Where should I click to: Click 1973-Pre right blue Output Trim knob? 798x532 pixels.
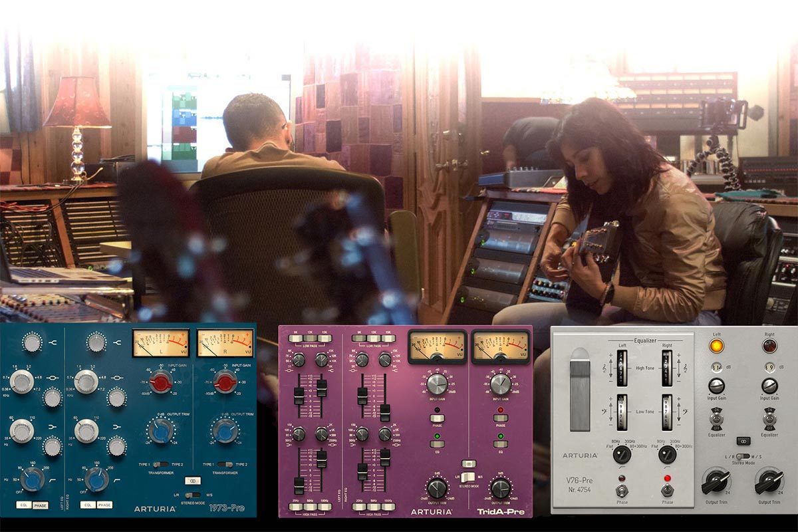point(225,432)
